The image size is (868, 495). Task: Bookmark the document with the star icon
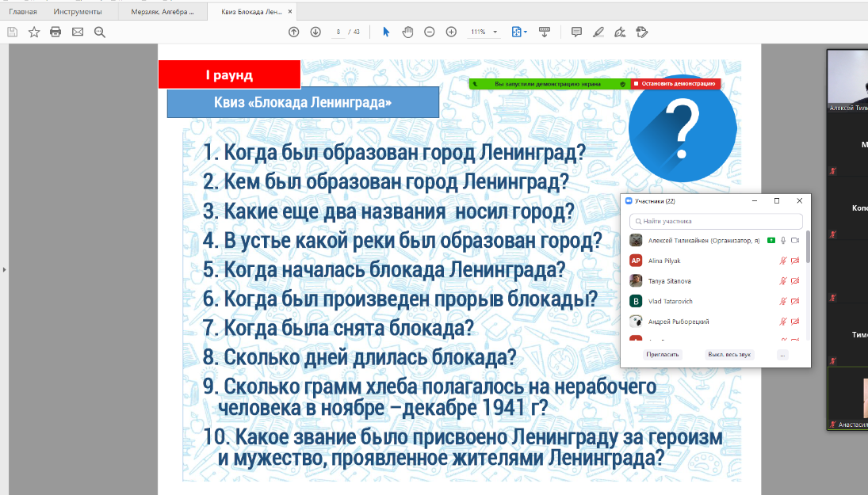click(x=34, y=32)
